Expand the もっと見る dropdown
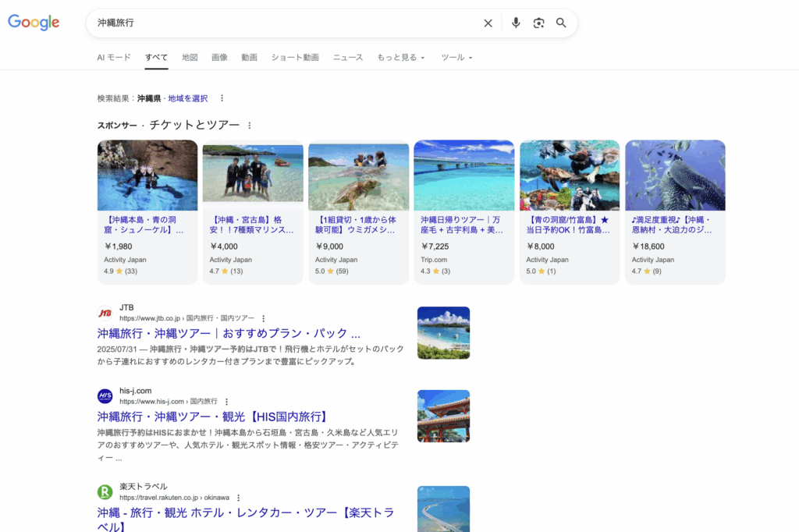Screen dimensions: 799x532 (400, 58)
